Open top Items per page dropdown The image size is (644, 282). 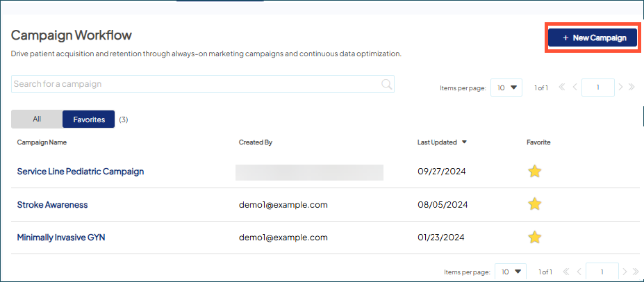[x=507, y=88]
